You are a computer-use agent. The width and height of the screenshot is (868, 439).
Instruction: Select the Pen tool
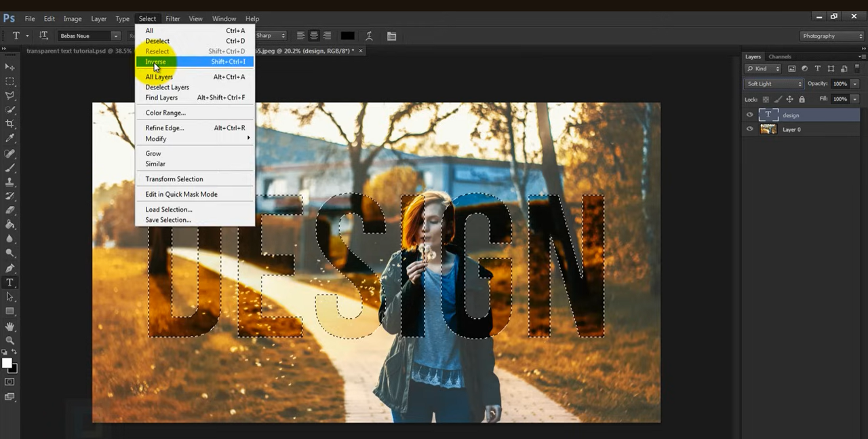coord(9,268)
